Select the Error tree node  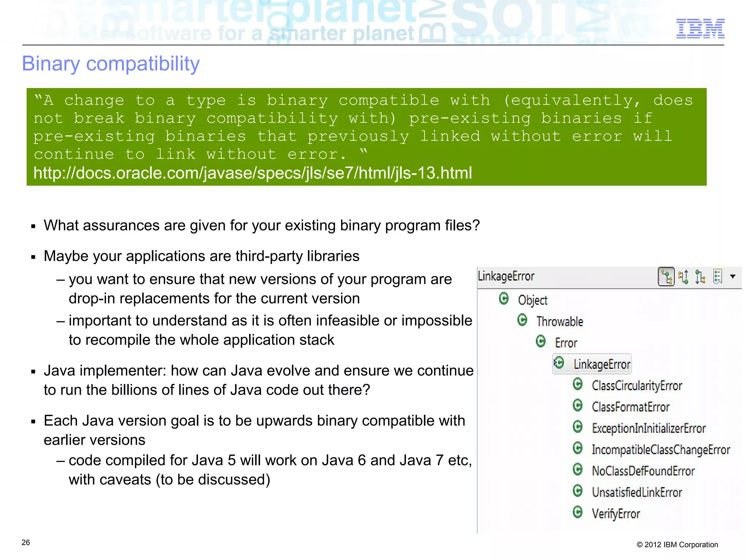[566, 343]
